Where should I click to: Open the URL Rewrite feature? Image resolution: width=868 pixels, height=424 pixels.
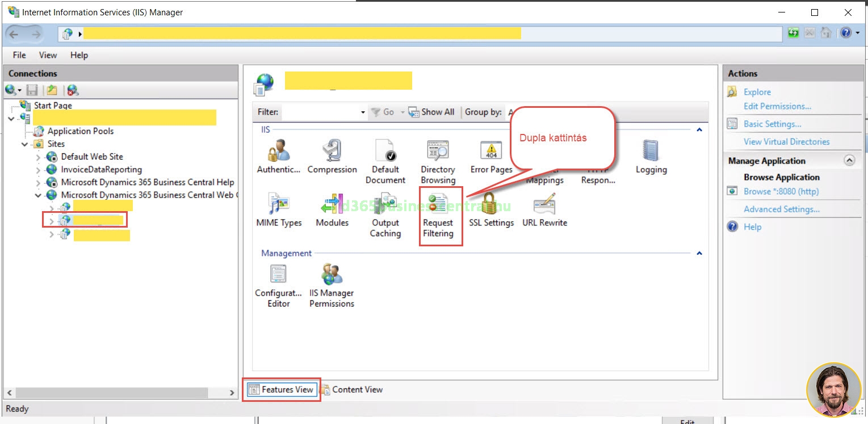tap(544, 210)
